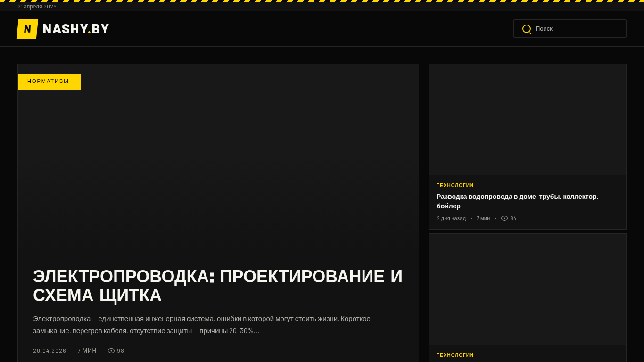Click the eye icon next to 98 views
The height and width of the screenshot is (362, 644).
pos(111,351)
